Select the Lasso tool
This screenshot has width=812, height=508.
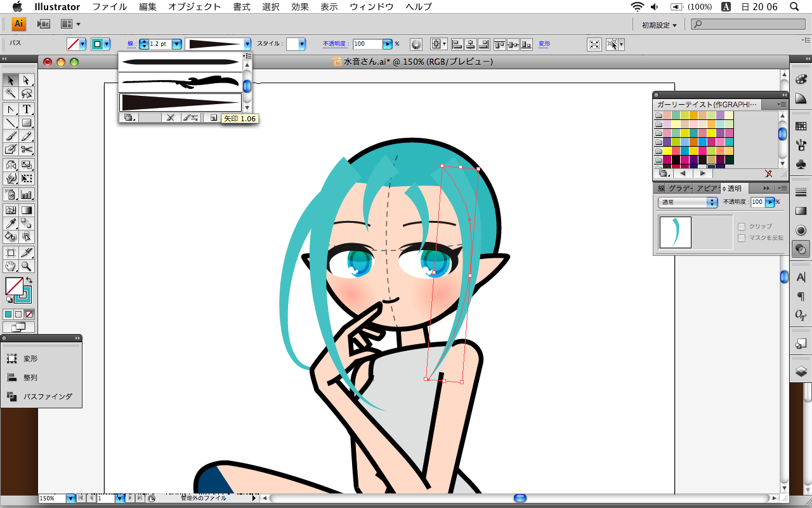click(27, 94)
